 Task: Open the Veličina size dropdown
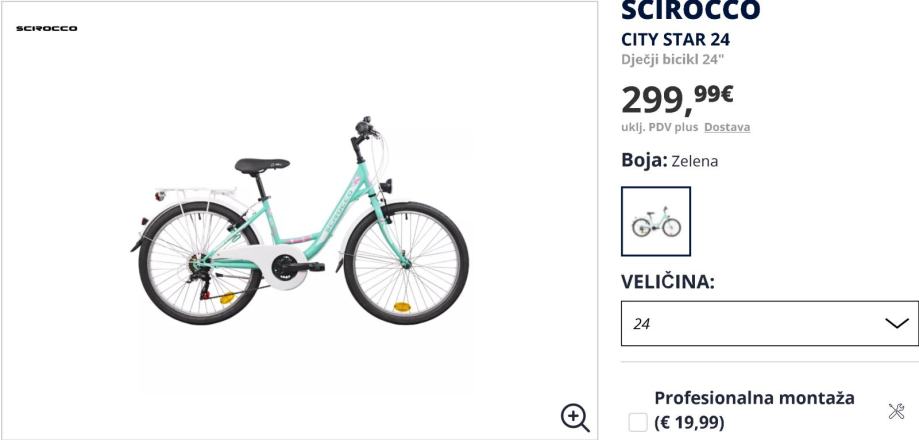click(x=769, y=323)
